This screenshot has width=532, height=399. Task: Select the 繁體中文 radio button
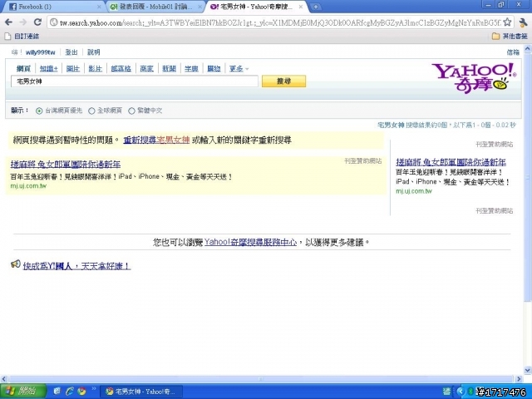(x=131, y=111)
